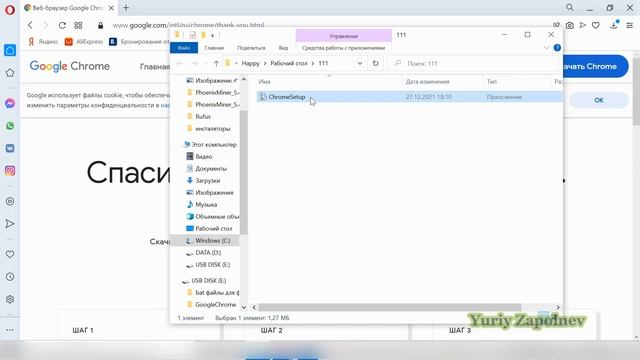Open settings gear in Opera sidebar
640x360 pixels.
(10, 299)
